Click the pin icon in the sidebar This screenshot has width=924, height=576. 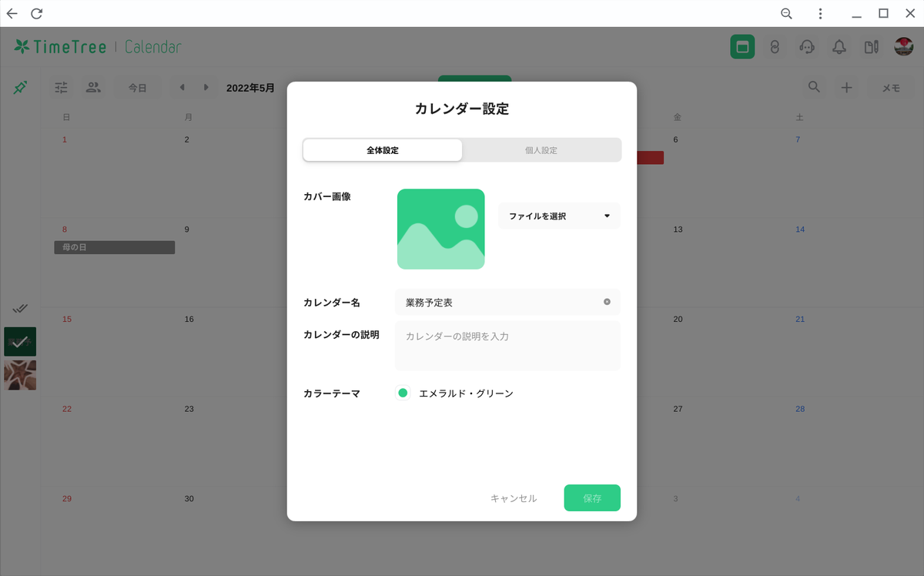(x=20, y=88)
